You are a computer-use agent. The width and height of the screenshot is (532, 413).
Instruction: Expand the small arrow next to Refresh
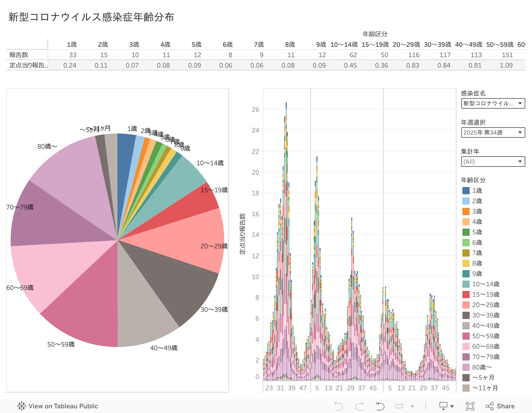[x=413, y=406]
